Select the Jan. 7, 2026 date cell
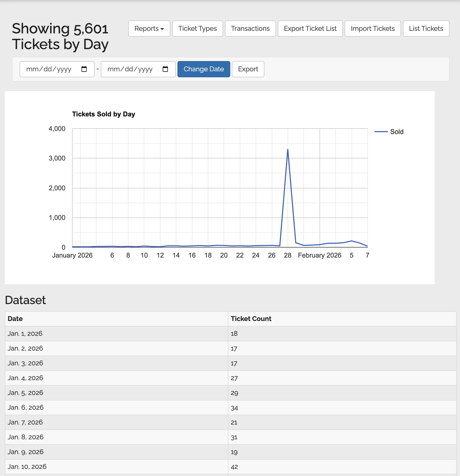The height and width of the screenshot is (476, 460). coord(116,422)
